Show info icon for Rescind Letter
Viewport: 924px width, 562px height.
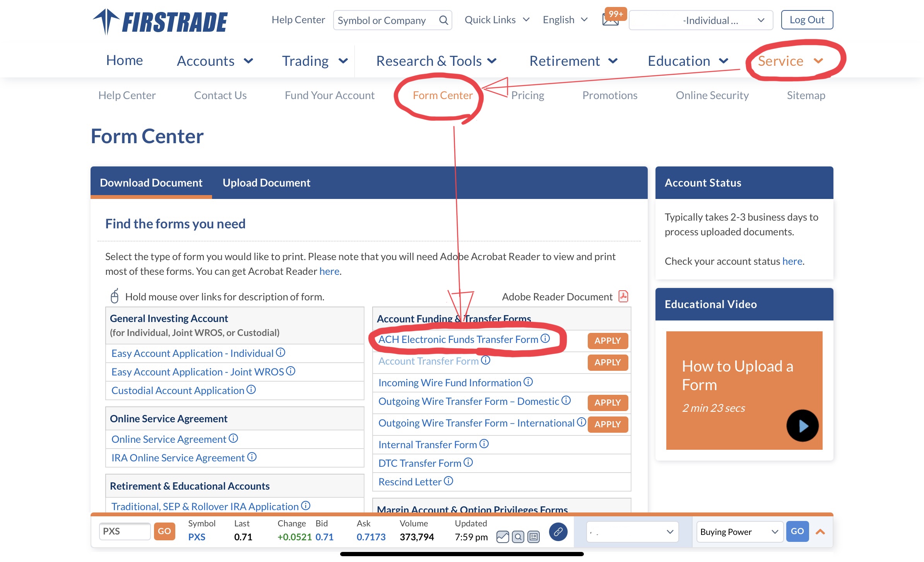(x=448, y=481)
